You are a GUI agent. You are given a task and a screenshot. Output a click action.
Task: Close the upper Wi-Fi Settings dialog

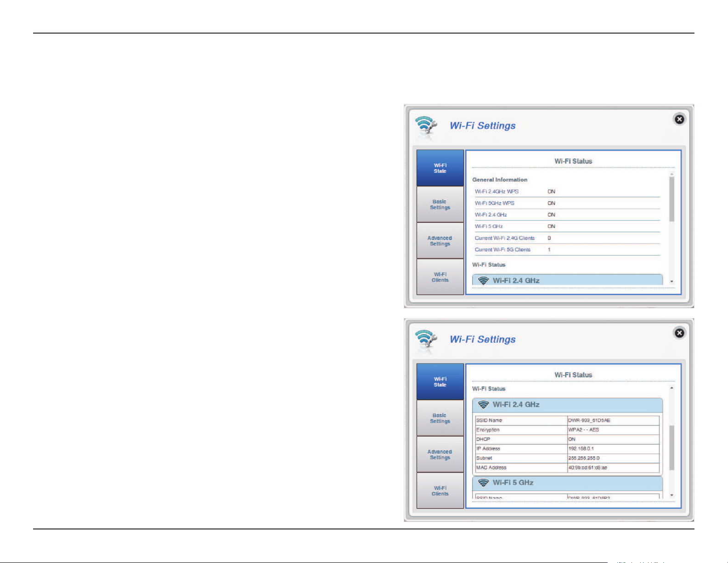coord(679,119)
